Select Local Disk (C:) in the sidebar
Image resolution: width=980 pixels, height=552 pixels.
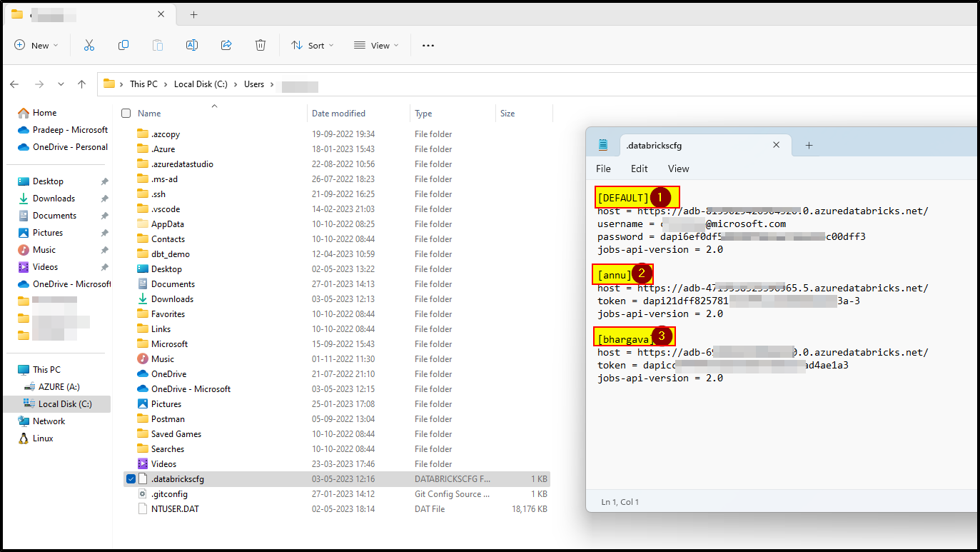pyautogui.click(x=65, y=403)
